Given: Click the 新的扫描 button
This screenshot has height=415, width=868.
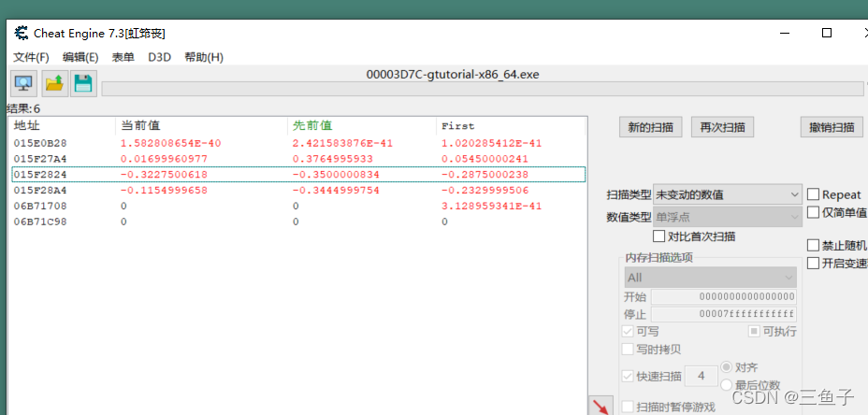Looking at the screenshot, I should click(x=650, y=127).
